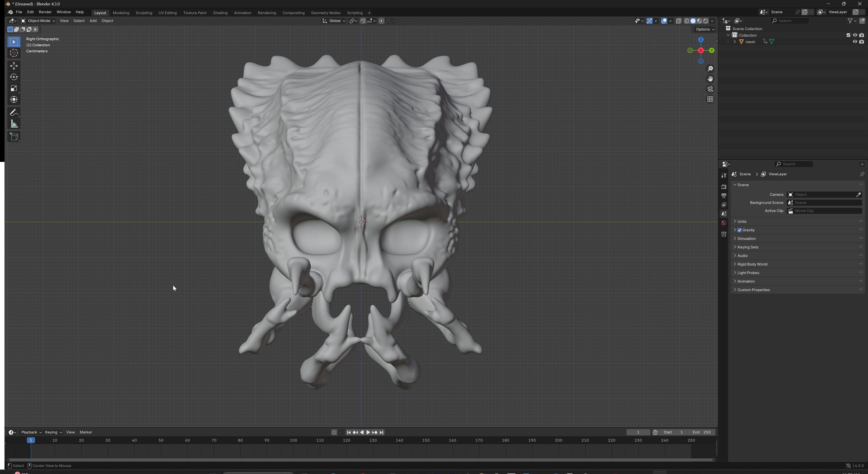
Task: Choose the Annotate pencil tool
Action: (x=14, y=112)
